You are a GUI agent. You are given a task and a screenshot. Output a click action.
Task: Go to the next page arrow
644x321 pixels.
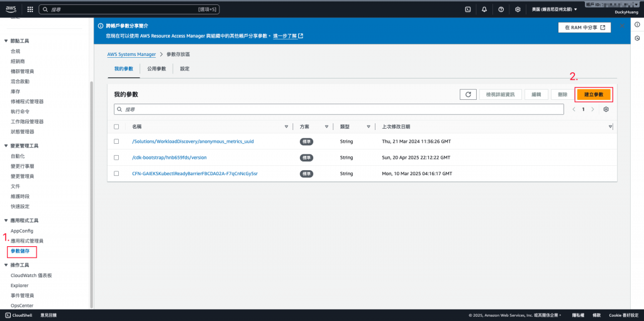click(592, 109)
